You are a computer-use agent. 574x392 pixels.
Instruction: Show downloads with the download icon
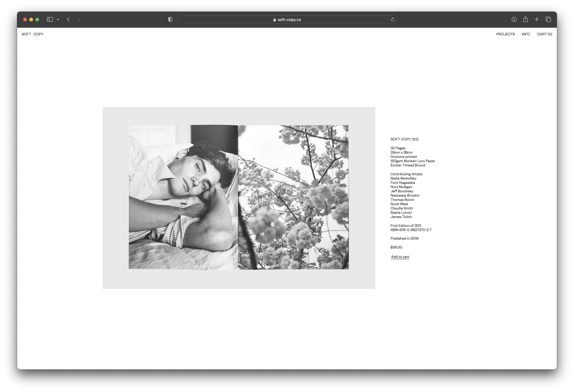(514, 20)
